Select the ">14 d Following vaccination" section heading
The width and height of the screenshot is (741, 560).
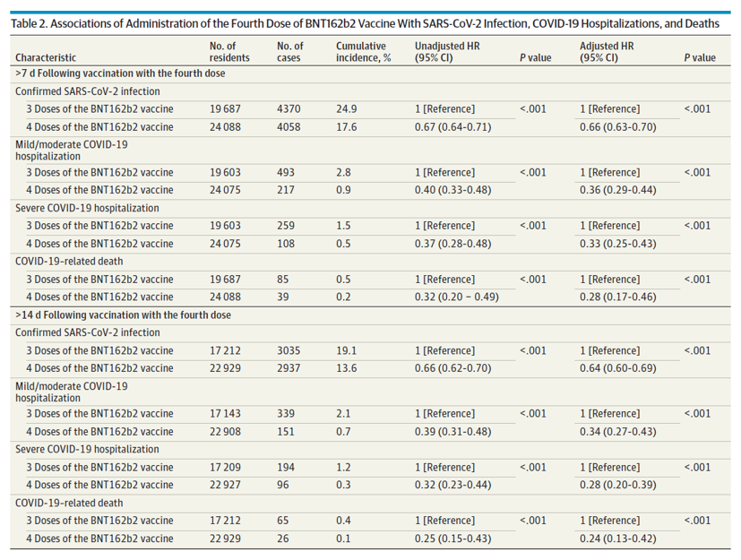[123, 315]
